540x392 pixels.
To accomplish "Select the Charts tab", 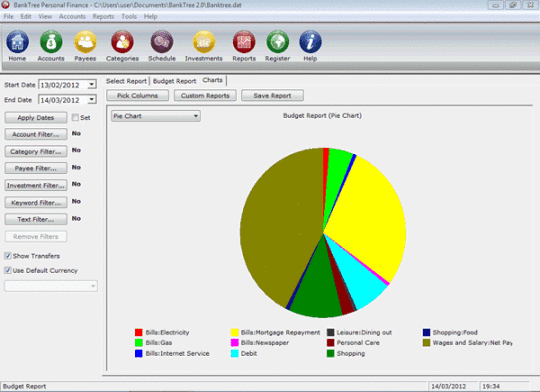I will [x=212, y=80].
